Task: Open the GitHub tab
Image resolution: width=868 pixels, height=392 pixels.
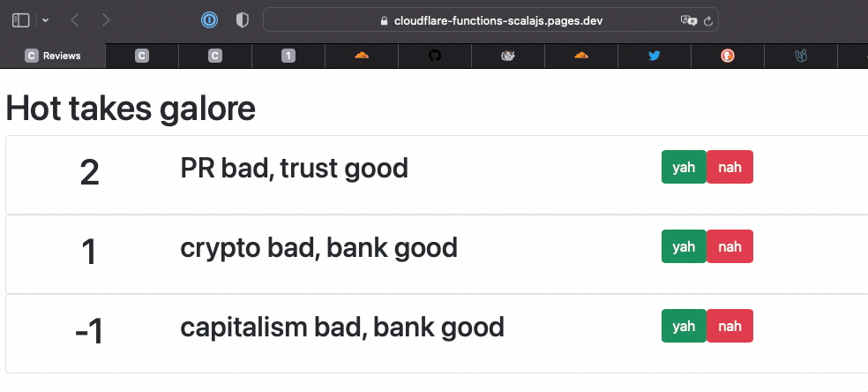Action: (434, 56)
